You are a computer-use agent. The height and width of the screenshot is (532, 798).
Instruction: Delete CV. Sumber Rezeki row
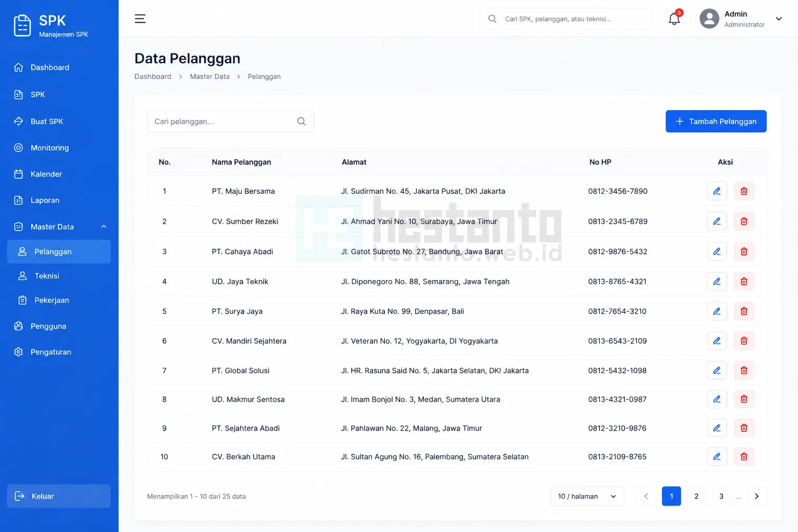[x=744, y=221]
